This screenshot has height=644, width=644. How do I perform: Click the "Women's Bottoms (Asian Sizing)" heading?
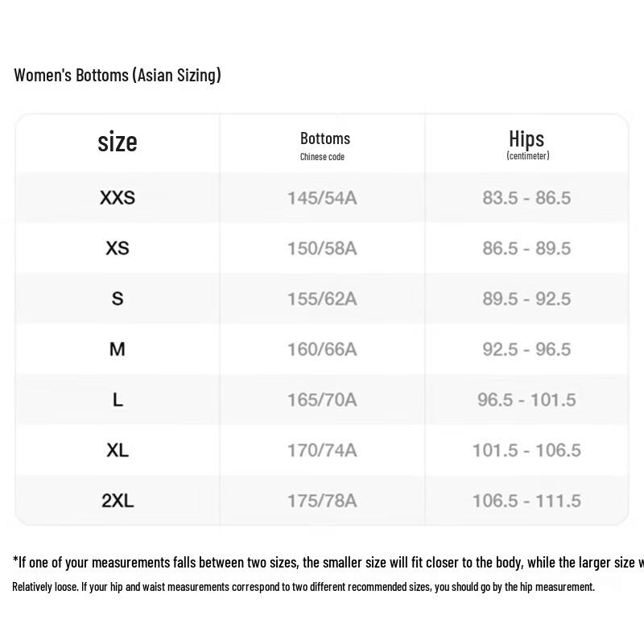coord(118,76)
